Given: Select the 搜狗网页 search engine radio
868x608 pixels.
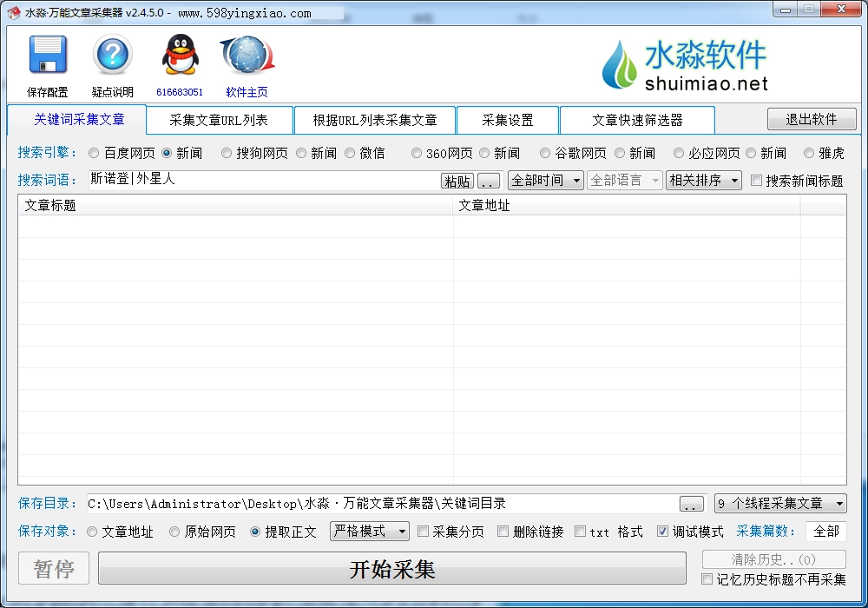Looking at the screenshot, I should coord(227,154).
